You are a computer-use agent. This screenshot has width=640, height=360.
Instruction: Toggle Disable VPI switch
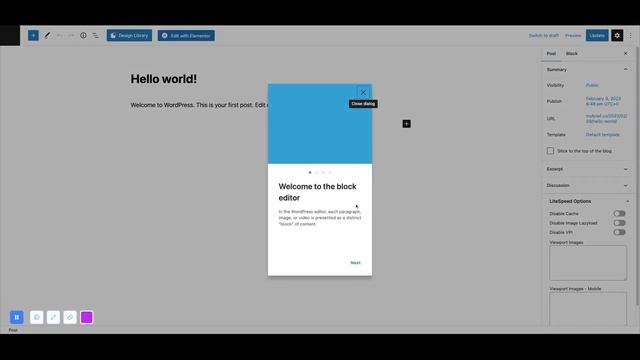point(619,232)
